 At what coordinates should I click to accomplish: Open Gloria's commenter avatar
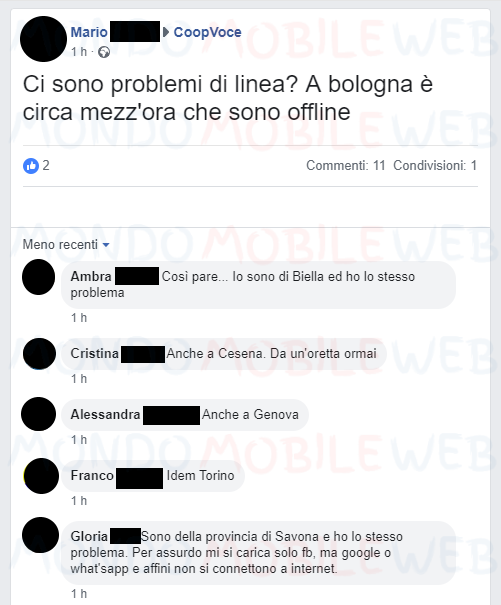(40, 535)
